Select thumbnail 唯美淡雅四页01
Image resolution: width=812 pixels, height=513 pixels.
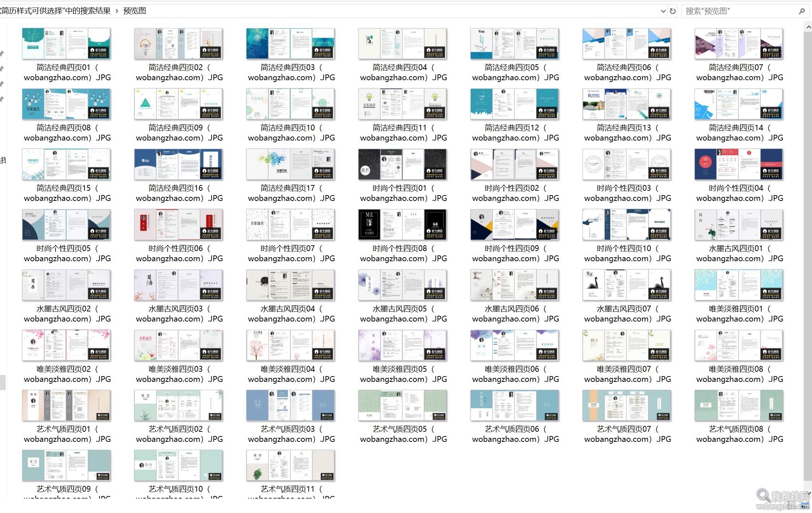739,285
